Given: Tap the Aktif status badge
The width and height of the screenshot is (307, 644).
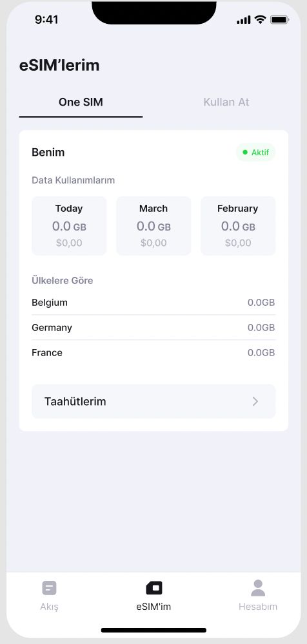Looking at the screenshot, I should click(x=255, y=153).
